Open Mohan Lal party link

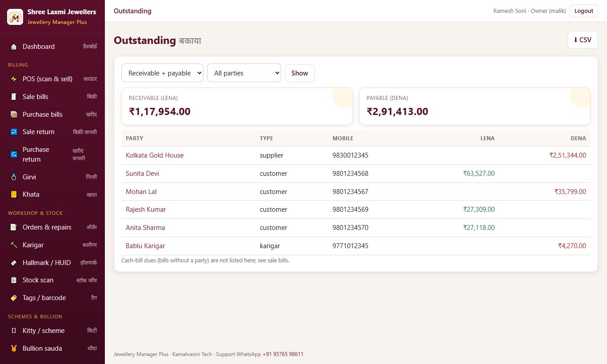141,192
